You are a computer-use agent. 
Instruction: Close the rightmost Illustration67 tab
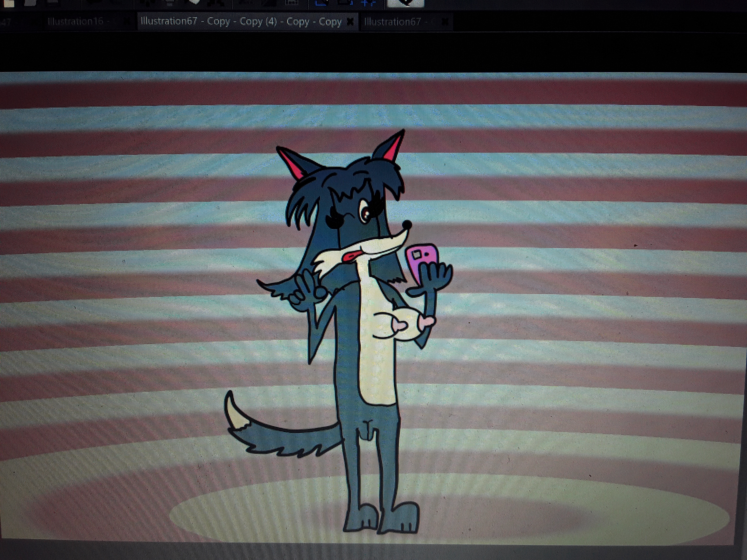(x=445, y=22)
